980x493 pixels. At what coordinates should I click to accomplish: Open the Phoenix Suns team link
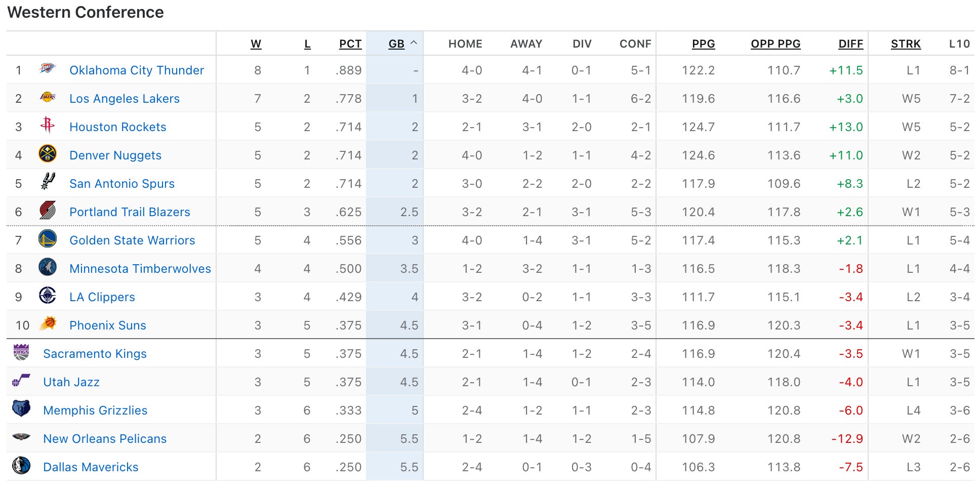coord(108,325)
